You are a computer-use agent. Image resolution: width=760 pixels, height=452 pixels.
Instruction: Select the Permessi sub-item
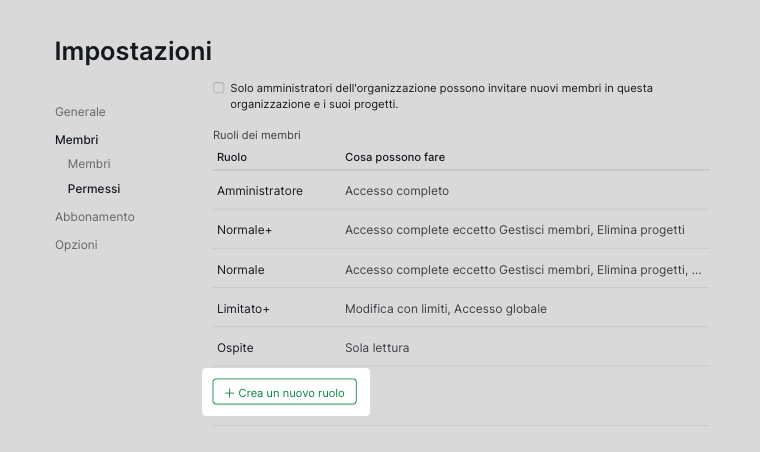point(94,188)
